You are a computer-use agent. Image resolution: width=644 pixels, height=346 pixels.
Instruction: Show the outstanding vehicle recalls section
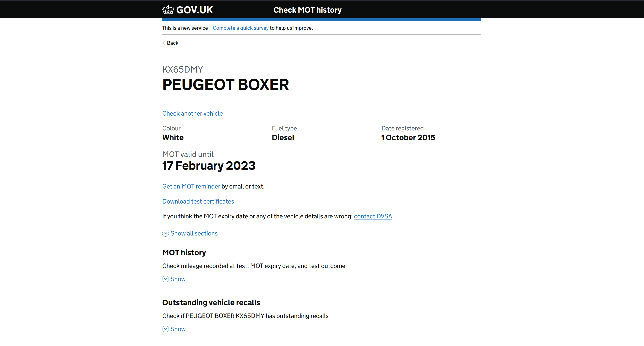click(178, 329)
